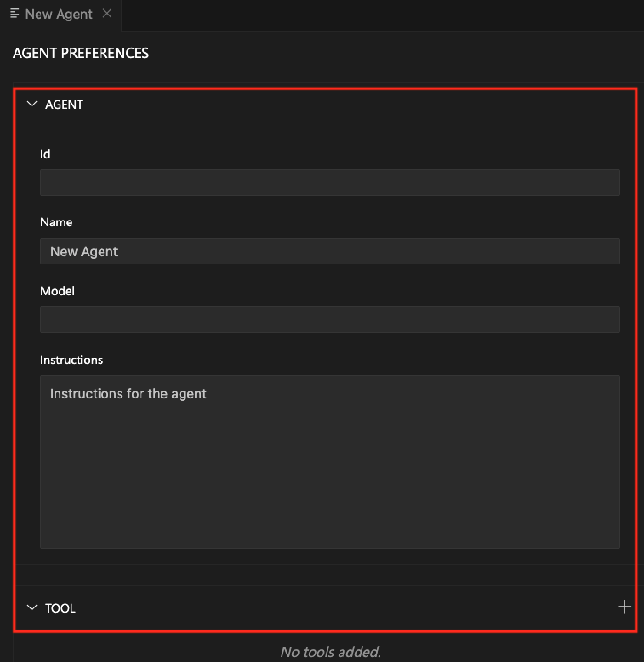Click the AGENT PREFERENCES heading
This screenshot has height=662, width=644.
[x=80, y=53]
